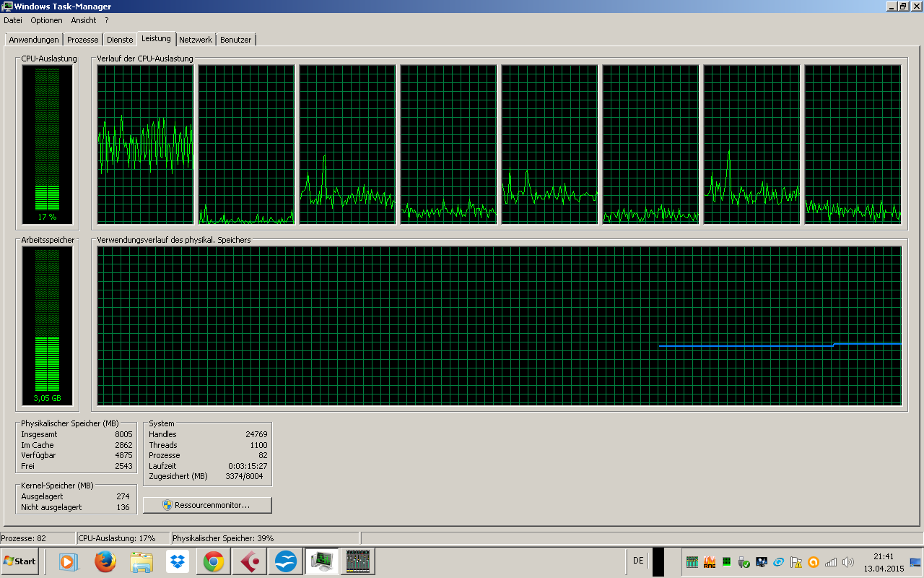Open the Datei menu
The width and height of the screenshot is (924, 578).
pyautogui.click(x=13, y=20)
